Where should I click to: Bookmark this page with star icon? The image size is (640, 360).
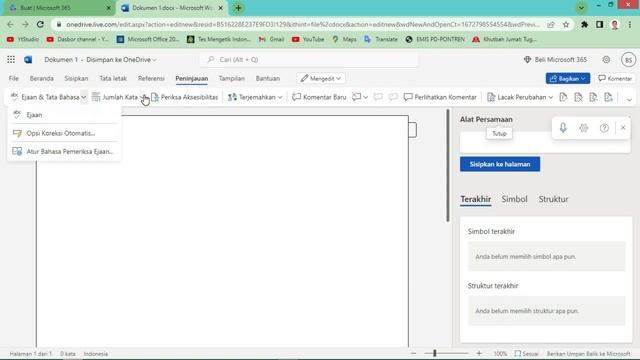coord(566,24)
